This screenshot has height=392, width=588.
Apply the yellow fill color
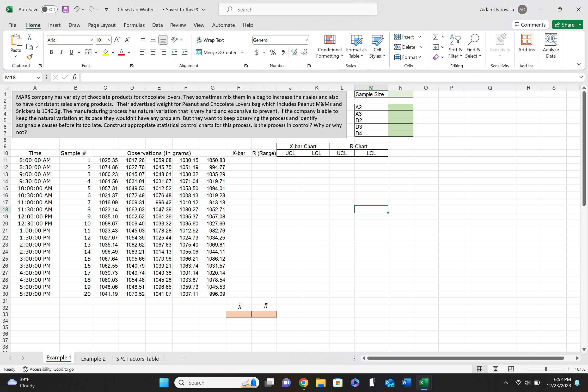pos(106,52)
